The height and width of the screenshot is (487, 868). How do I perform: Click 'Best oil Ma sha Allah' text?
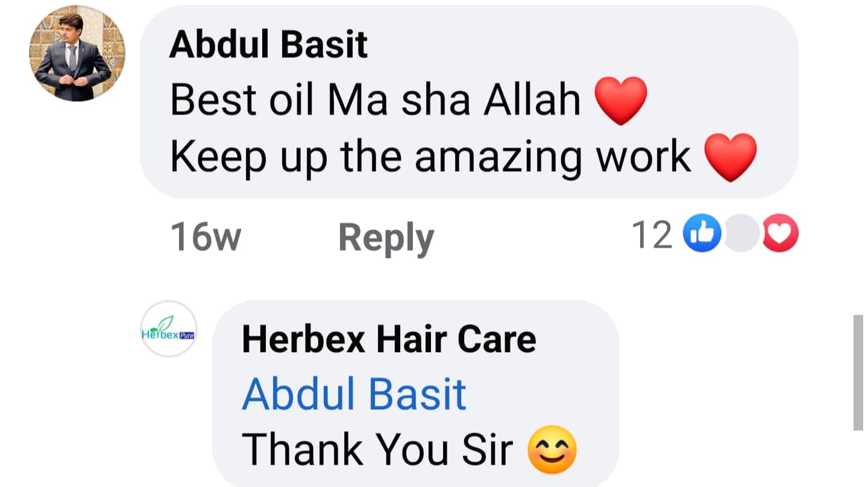(376, 100)
